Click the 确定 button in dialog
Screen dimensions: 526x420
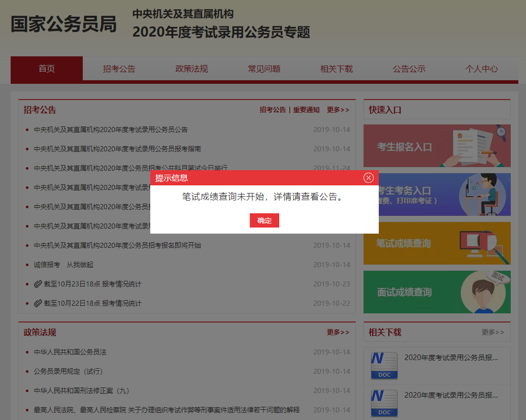click(x=264, y=220)
